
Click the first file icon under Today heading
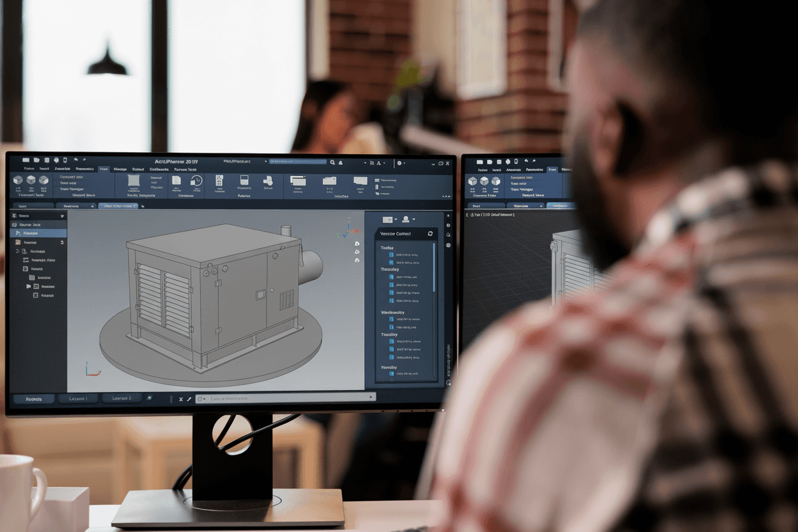391,254
